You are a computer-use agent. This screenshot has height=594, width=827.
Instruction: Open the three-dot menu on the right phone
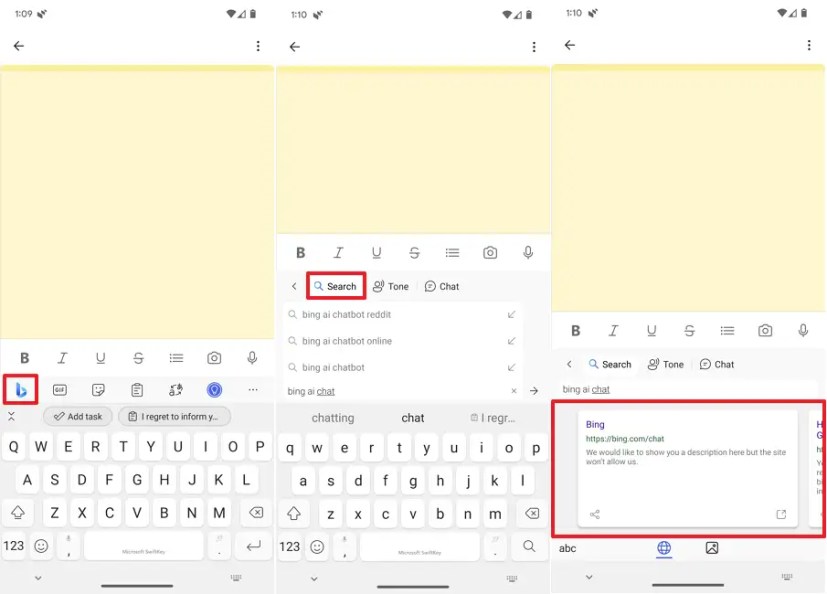click(809, 45)
